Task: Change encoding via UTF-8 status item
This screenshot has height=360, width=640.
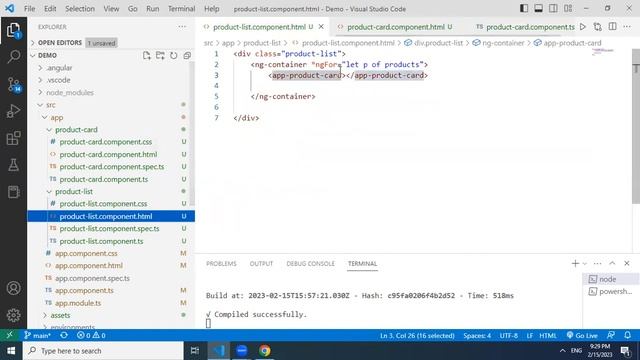Action: click(509, 336)
